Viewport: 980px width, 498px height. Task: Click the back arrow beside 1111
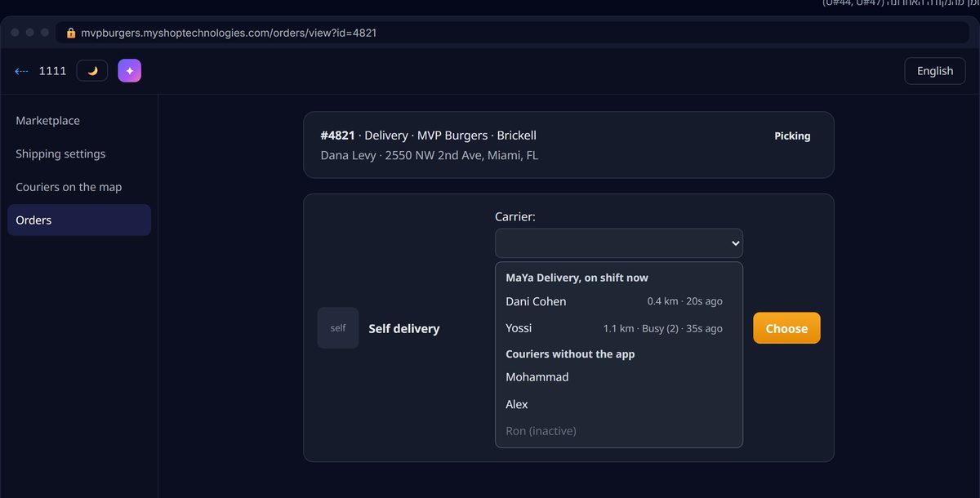point(21,71)
